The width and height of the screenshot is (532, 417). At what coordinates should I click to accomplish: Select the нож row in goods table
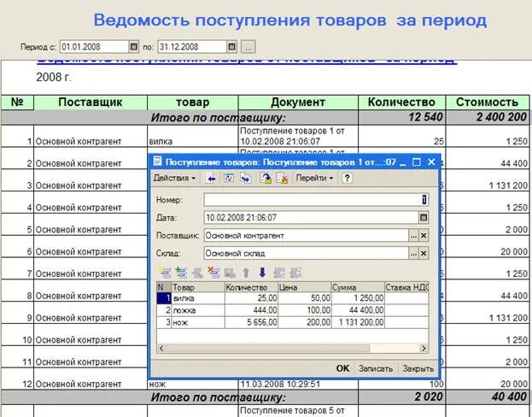292,322
